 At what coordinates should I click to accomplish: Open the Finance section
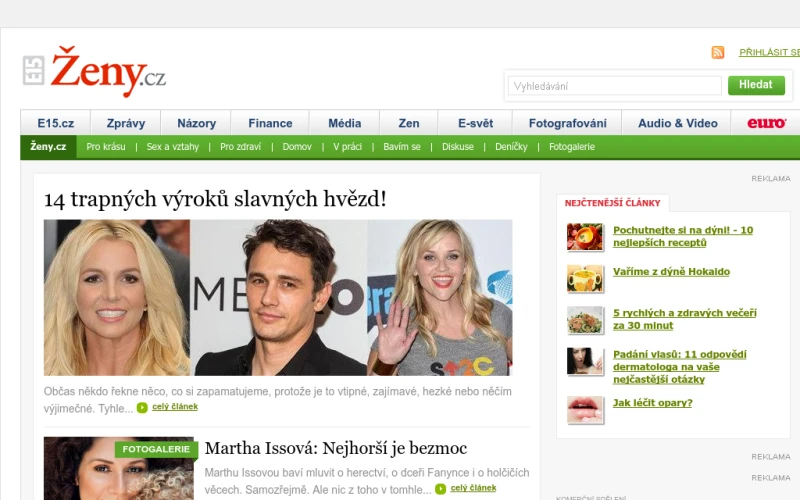coord(270,123)
